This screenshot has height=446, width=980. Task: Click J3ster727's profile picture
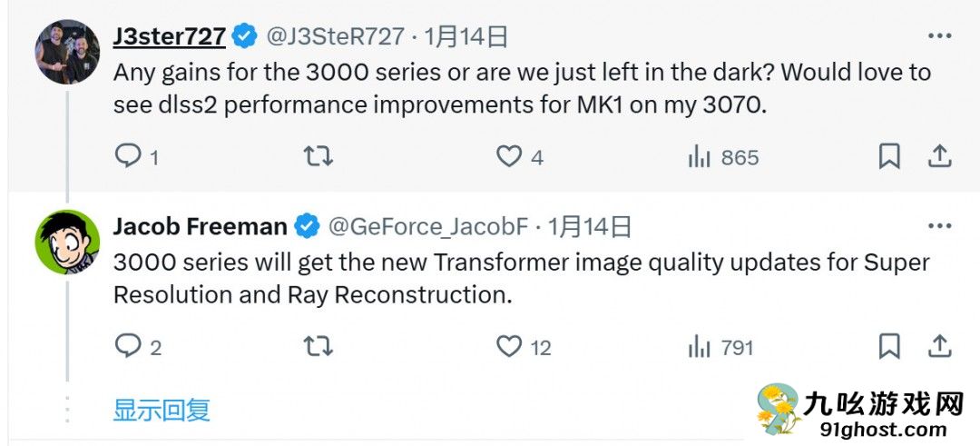click(67, 52)
